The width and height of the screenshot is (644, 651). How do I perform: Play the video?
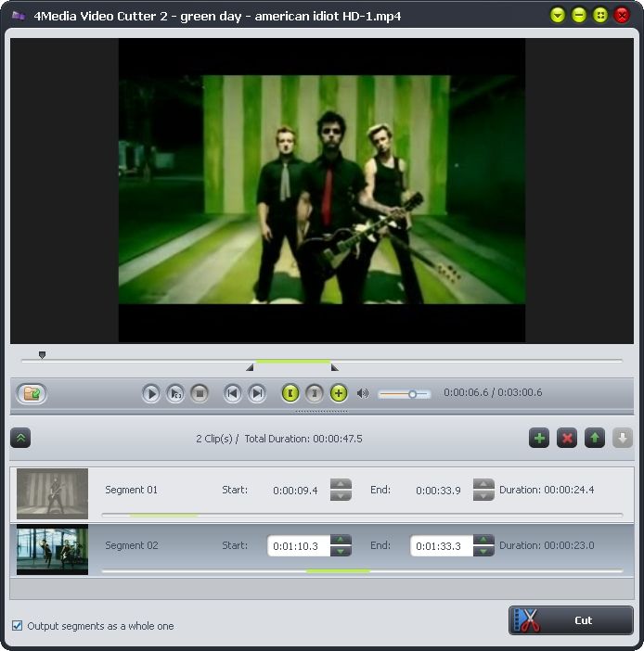151,393
